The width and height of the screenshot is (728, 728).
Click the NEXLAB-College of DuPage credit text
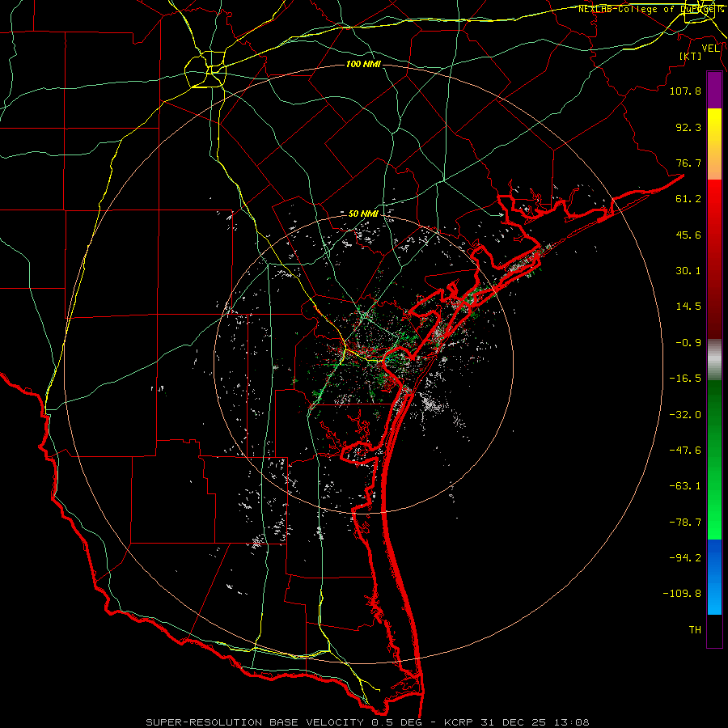(650, 9)
